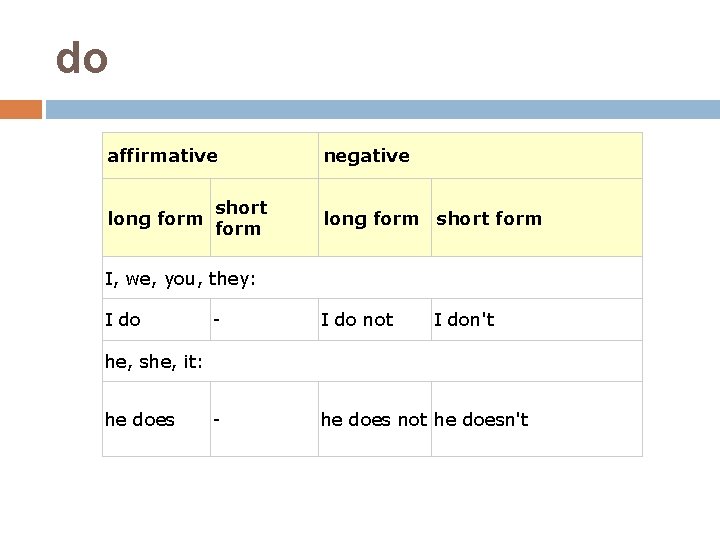Click the blue horizontal divider bar
This screenshot has height=540, width=720.
pyautogui.click(x=382, y=109)
